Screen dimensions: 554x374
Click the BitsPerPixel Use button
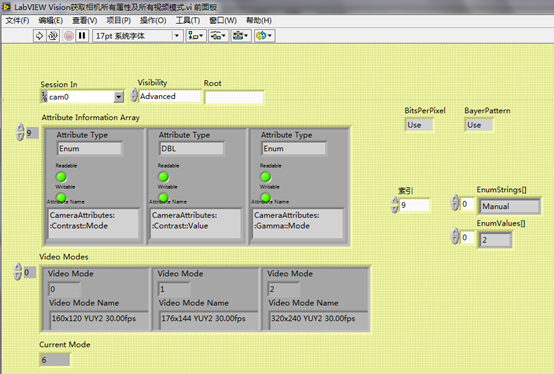click(x=418, y=125)
